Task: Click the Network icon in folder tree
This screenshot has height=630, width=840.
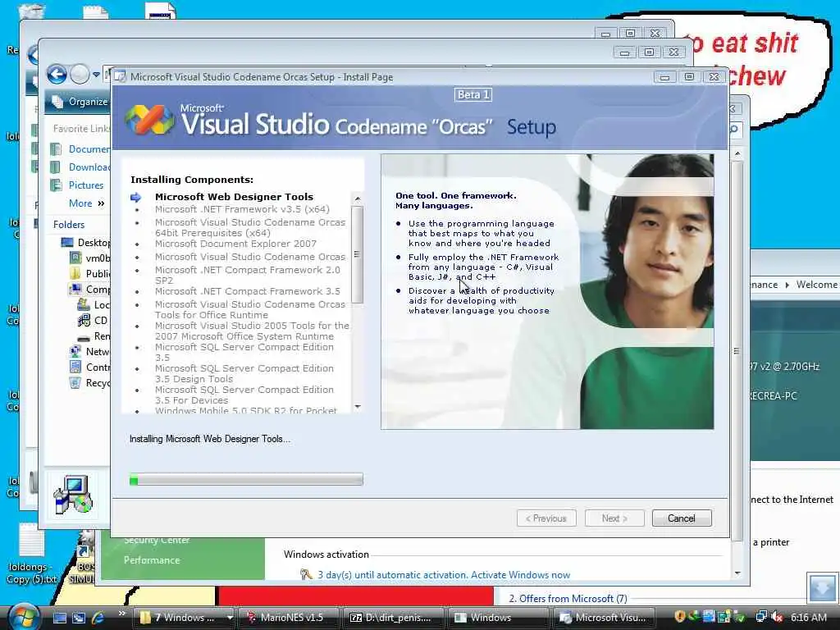Action: [75, 352]
